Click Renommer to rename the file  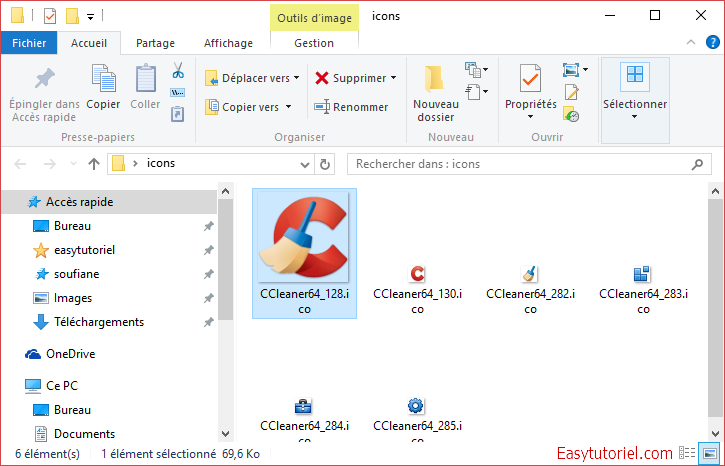click(351, 107)
